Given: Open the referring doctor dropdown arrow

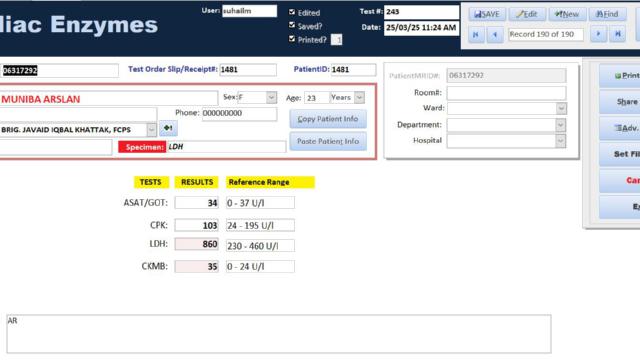Looking at the screenshot, I should click(151, 130).
